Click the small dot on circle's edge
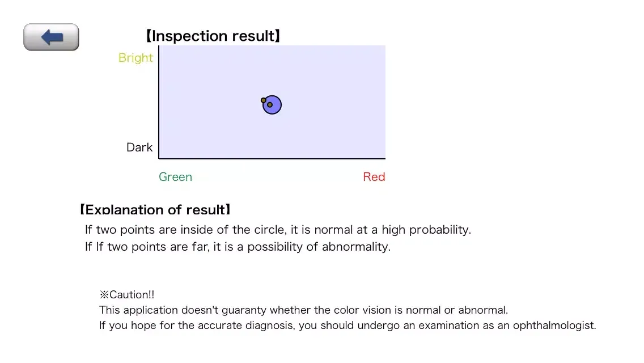The image size is (644, 363). point(263,100)
